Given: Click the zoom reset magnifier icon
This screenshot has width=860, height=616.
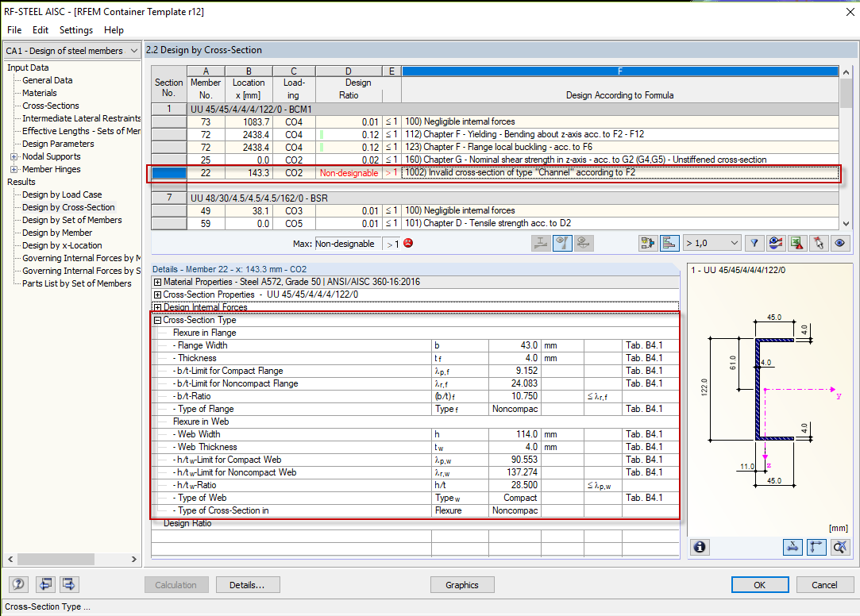Looking at the screenshot, I should click(x=839, y=547).
